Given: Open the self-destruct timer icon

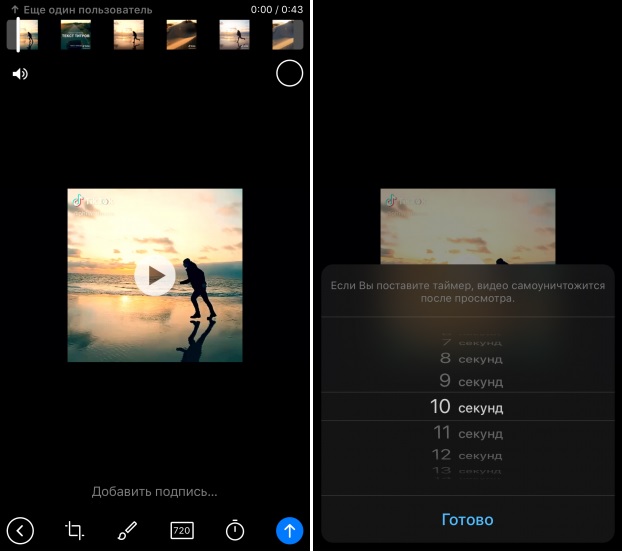Looking at the screenshot, I should [235, 530].
